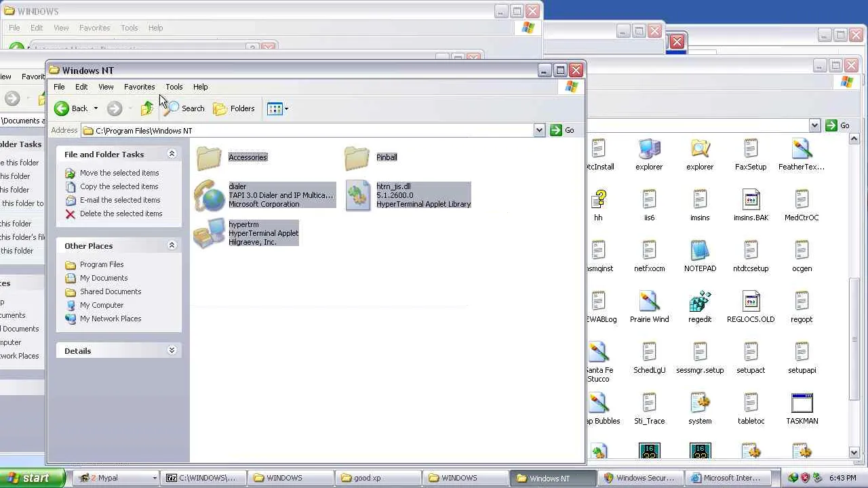Open the Tools menu in Windows NT window
This screenshot has height=488, width=868.
174,87
